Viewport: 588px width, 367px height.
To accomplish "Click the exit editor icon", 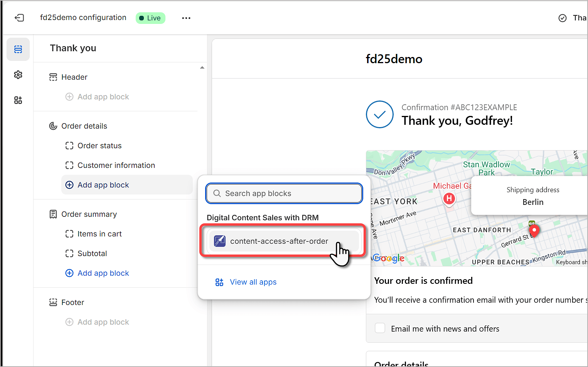I will (19, 18).
